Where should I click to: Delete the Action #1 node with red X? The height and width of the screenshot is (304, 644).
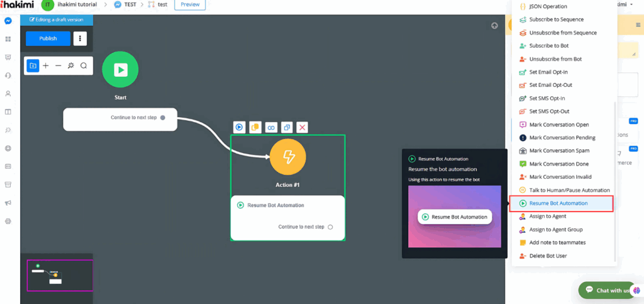[x=303, y=127]
